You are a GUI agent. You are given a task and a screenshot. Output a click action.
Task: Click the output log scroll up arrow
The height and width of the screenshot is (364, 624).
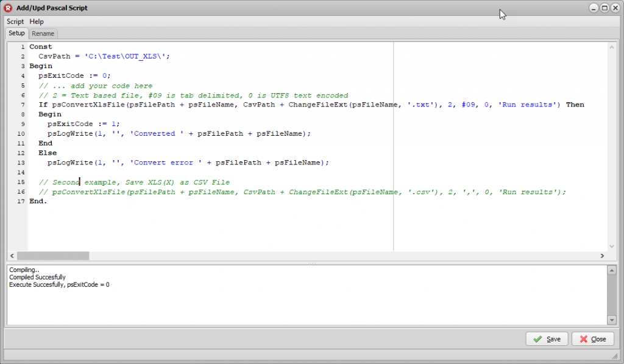[612, 270]
